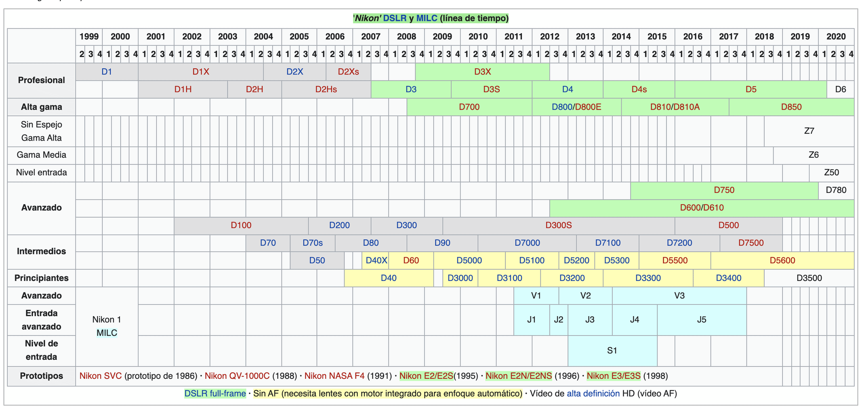Open the D300S link
868x414 pixels.
(x=559, y=226)
